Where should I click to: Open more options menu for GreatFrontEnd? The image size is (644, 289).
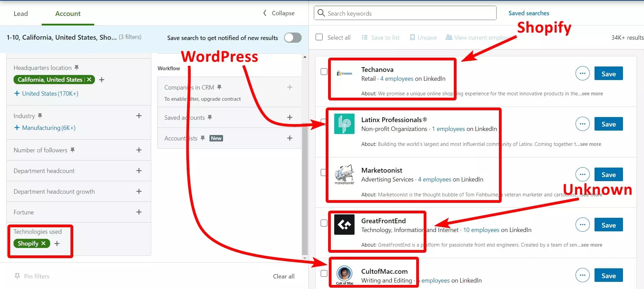582,225
